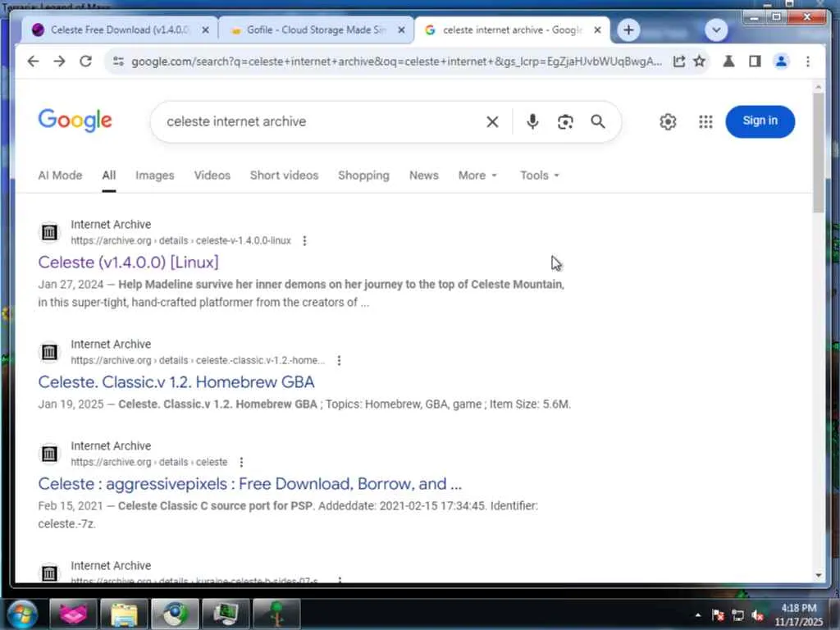Bookmark this page with star icon
Image resolution: width=840 pixels, height=630 pixels.
(699, 62)
